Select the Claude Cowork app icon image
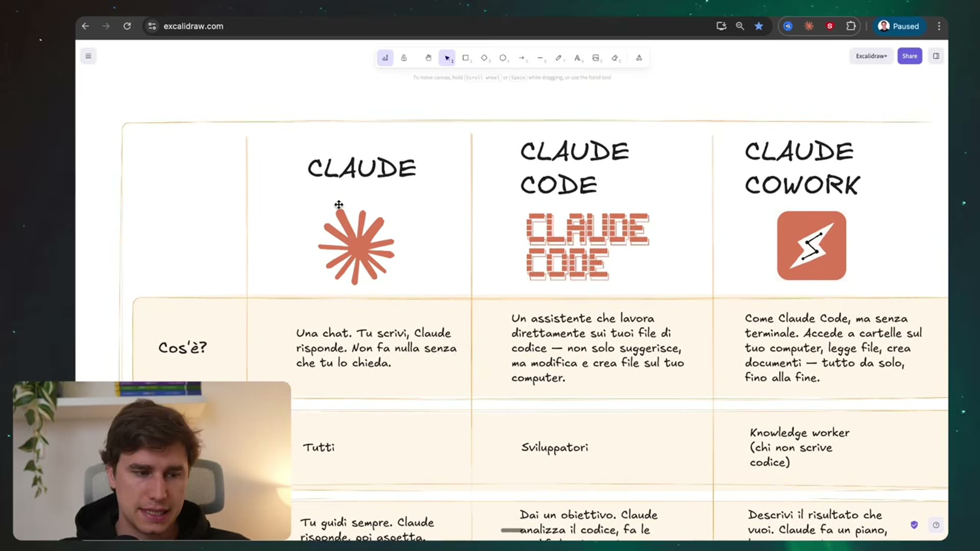Viewport: 980px width, 551px height. pos(812,245)
